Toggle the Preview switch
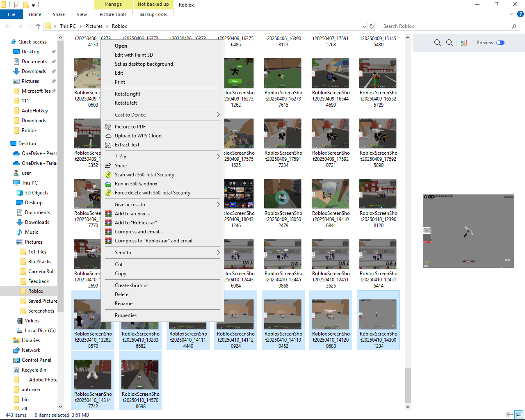525x420 pixels. coord(500,43)
